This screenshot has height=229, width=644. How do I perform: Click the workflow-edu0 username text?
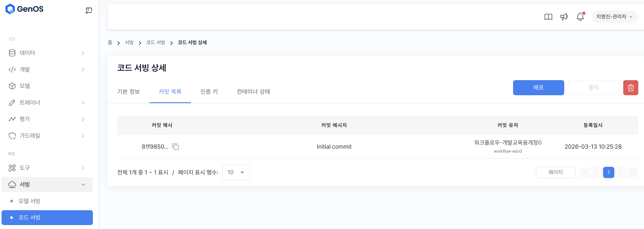508,151
